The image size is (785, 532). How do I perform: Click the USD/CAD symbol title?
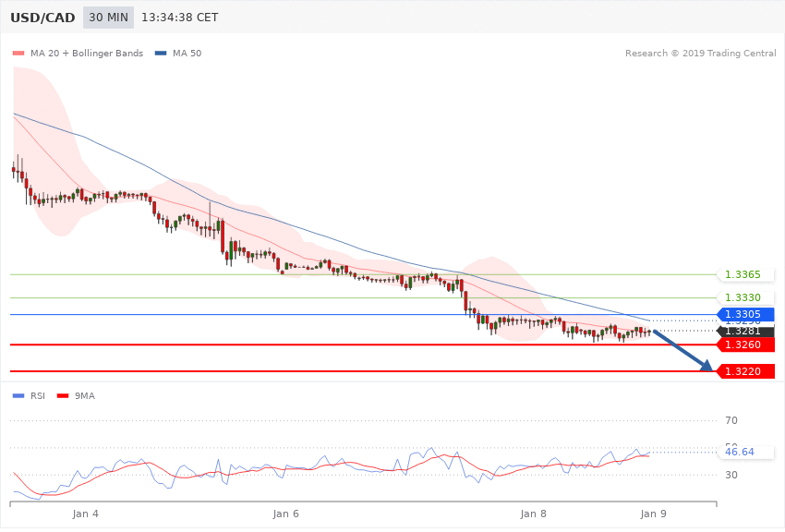pos(42,18)
